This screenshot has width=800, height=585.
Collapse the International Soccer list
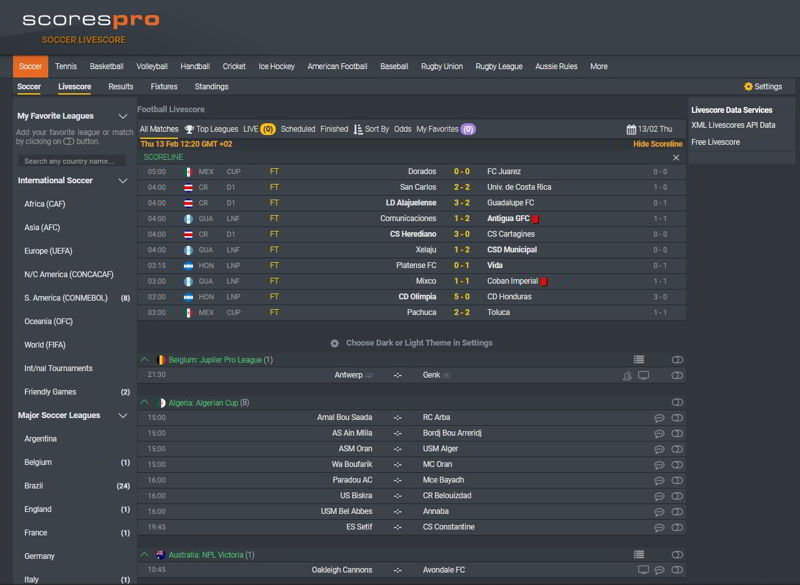pyautogui.click(x=123, y=181)
